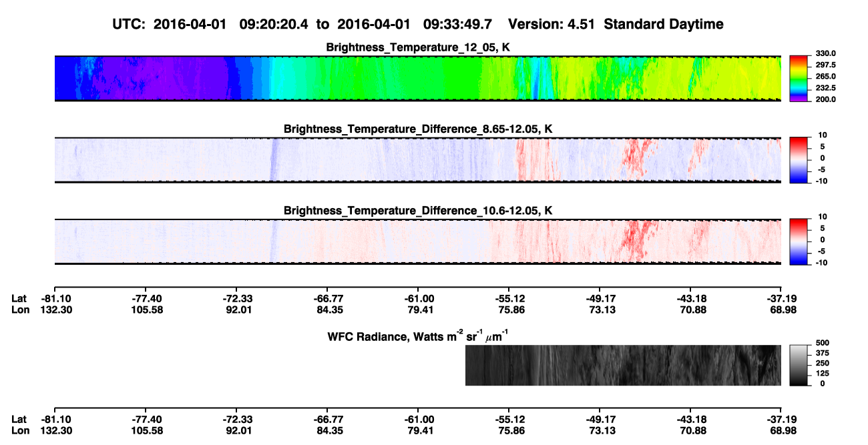The height and width of the screenshot is (445, 868).
Task: Select the 10.6-12.05 difference image strip
Action: point(417,241)
